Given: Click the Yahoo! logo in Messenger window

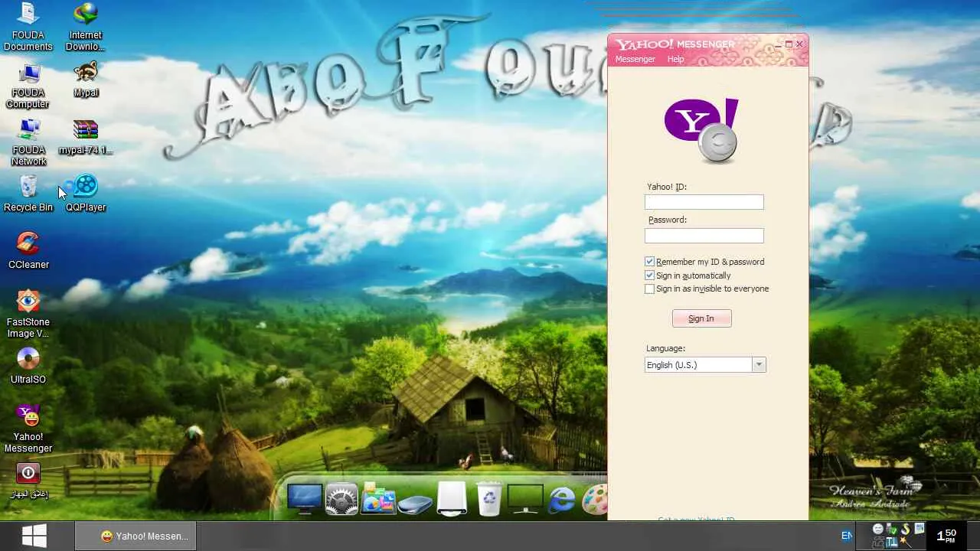Looking at the screenshot, I should [x=701, y=130].
